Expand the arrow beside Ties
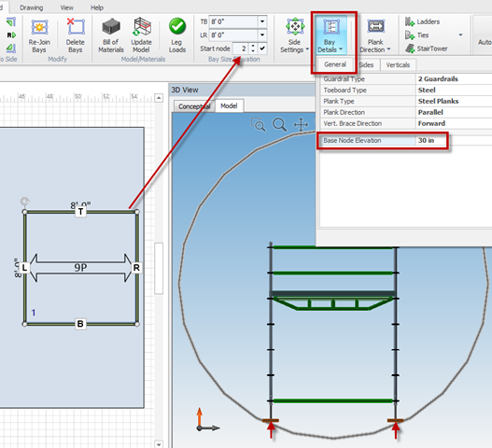 coord(460,35)
